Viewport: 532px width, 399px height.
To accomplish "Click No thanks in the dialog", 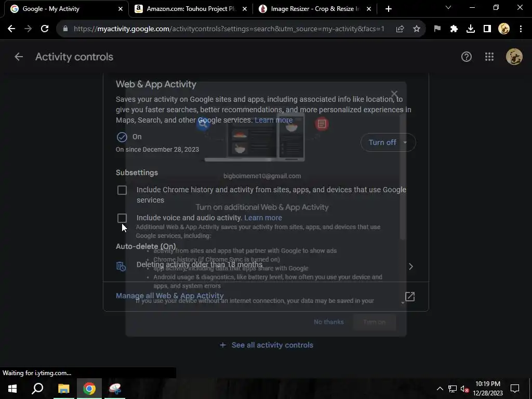I will [328, 322].
